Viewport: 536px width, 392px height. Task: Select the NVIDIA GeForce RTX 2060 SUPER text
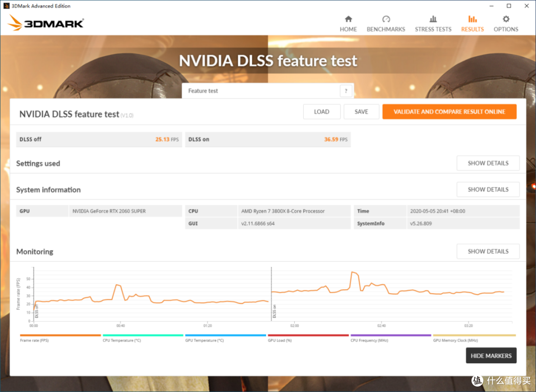pos(109,211)
